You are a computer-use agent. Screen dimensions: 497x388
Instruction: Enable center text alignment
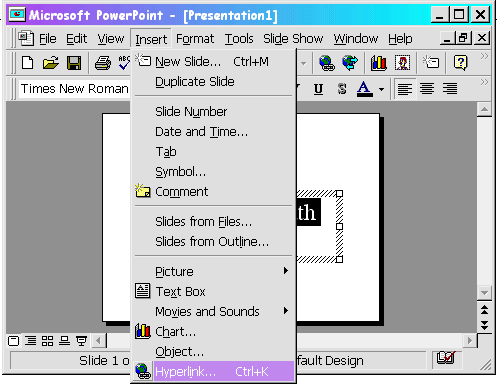pos(427,89)
